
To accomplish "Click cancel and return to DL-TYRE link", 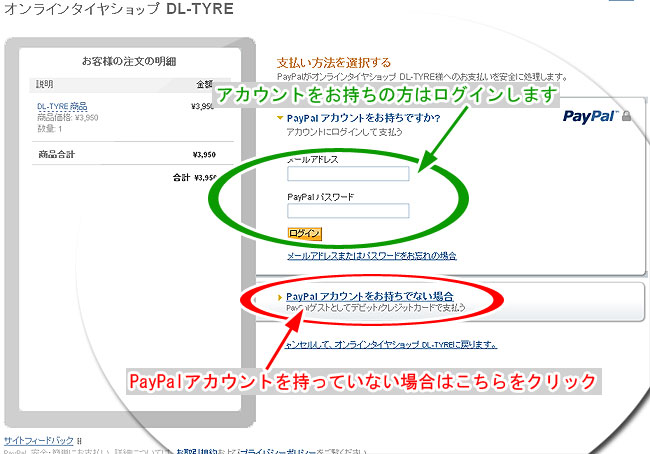I will 391,345.
